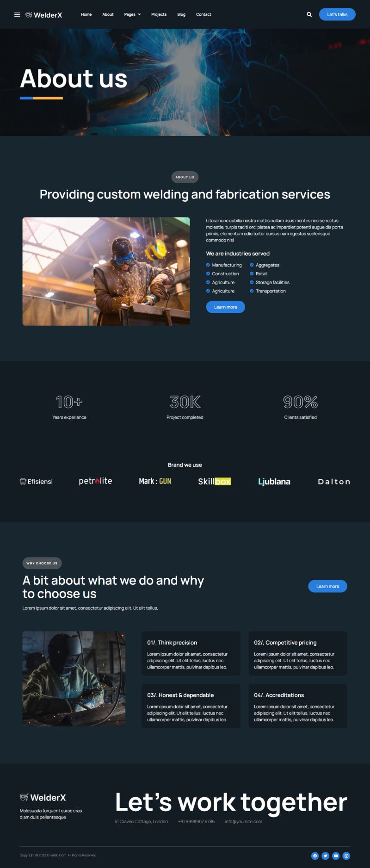Click the check icon beside Retail
This screenshot has width=370, height=868.
pos(252,273)
